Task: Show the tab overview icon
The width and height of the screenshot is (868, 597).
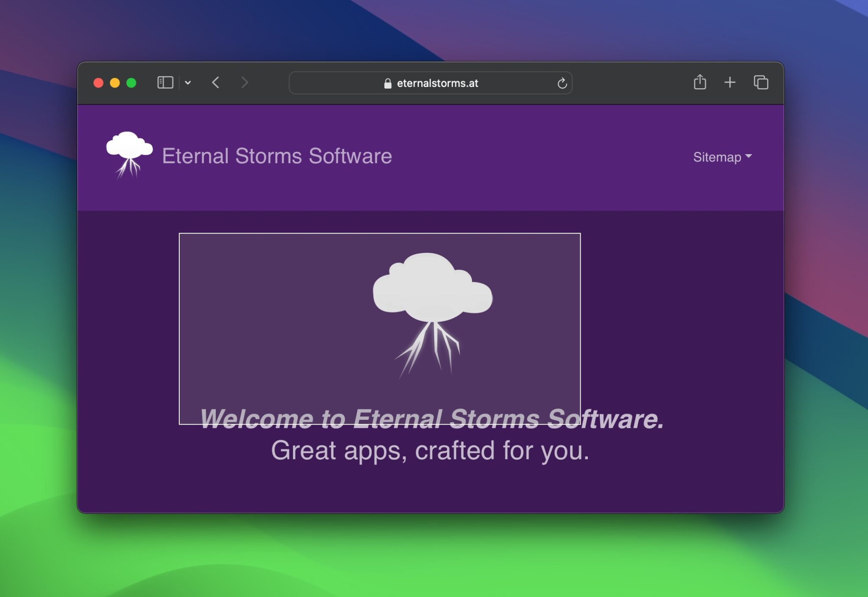Action: tap(761, 83)
